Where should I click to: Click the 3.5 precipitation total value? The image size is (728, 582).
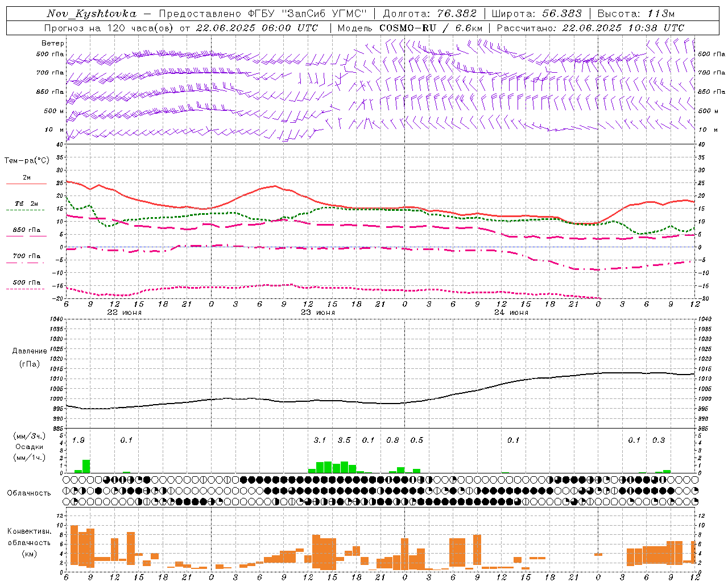tap(344, 440)
